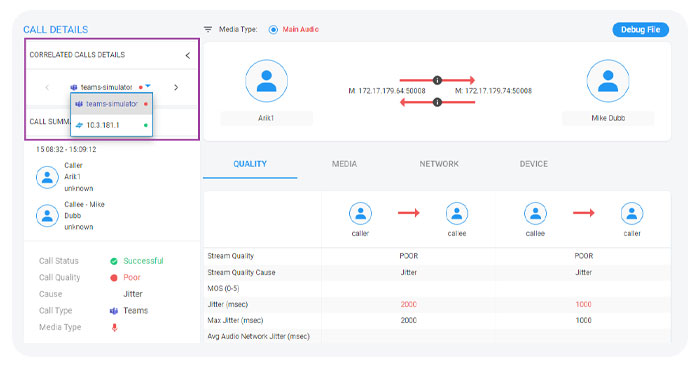The width and height of the screenshot is (700, 366).
Task: Click the Successful call status text
Action: coord(143,261)
